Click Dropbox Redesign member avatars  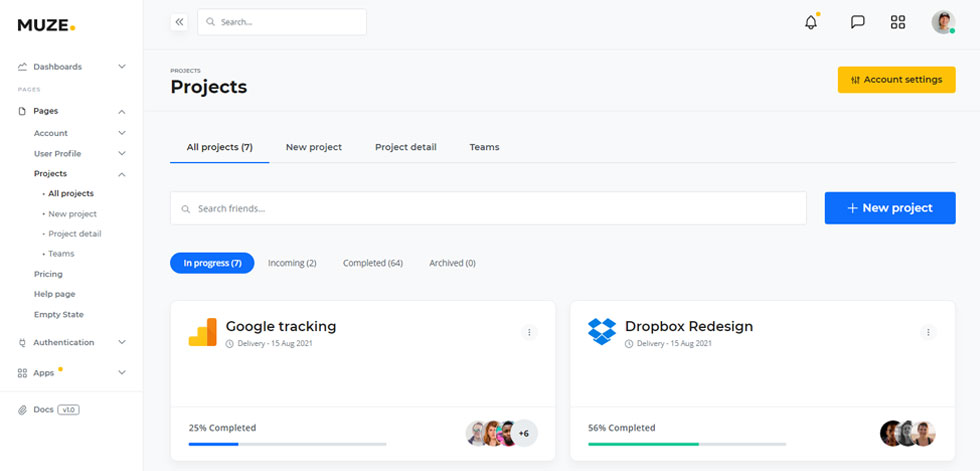coord(908,434)
